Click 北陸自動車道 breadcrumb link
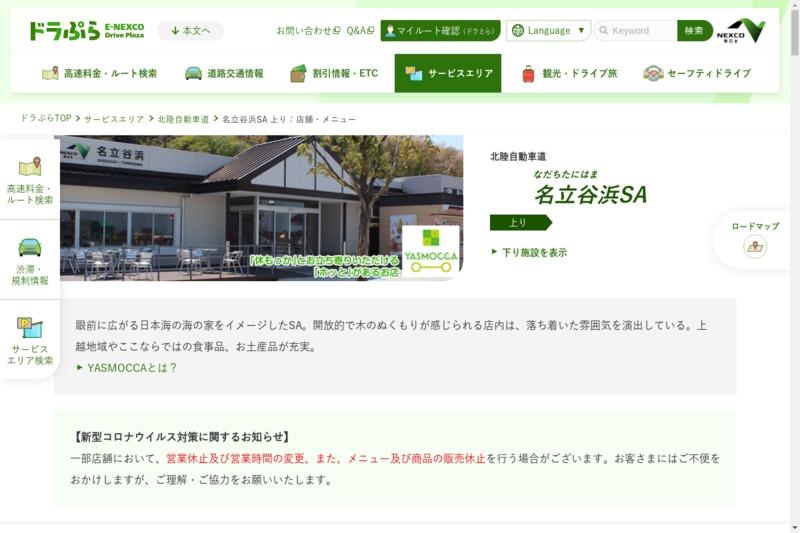800x533 pixels. pos(183,119)
